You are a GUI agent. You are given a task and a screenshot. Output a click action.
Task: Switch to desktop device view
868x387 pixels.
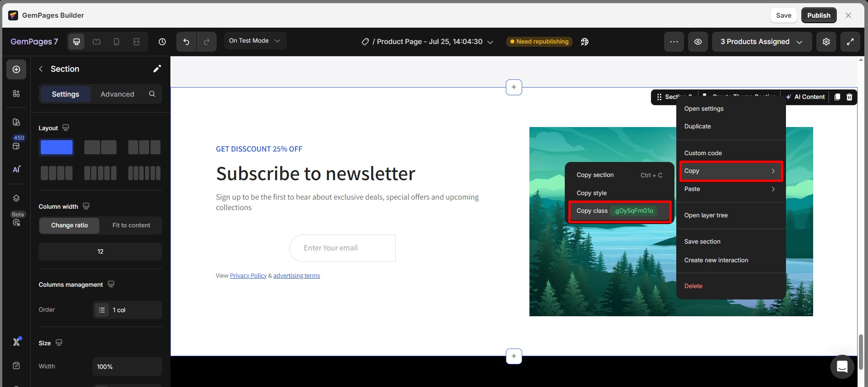[77, 42]
